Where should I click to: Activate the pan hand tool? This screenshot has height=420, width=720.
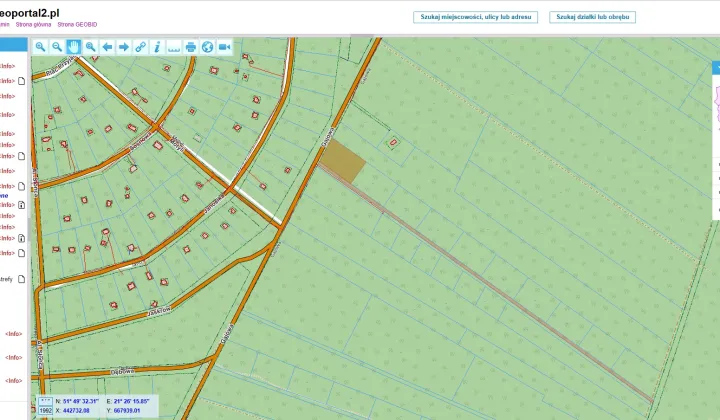click(74, 47)
